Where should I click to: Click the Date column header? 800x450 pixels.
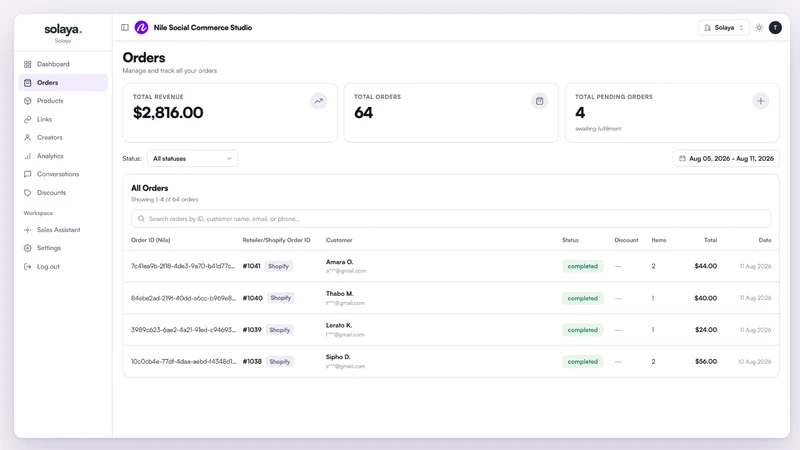point(765,240)
